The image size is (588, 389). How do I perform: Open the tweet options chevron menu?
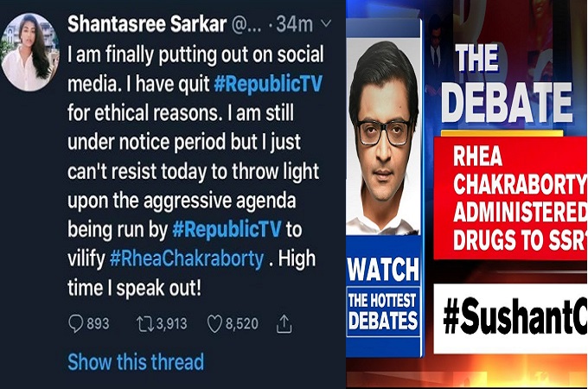click(326, 23)
